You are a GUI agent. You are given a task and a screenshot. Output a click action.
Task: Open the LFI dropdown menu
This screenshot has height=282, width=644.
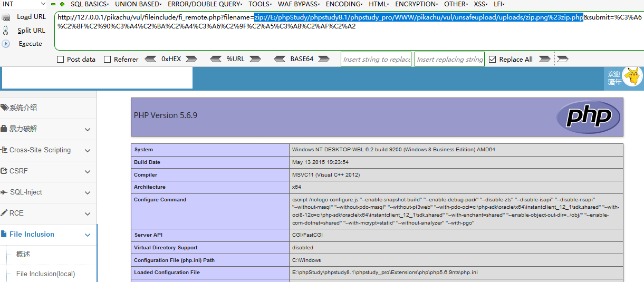point(499,4)
